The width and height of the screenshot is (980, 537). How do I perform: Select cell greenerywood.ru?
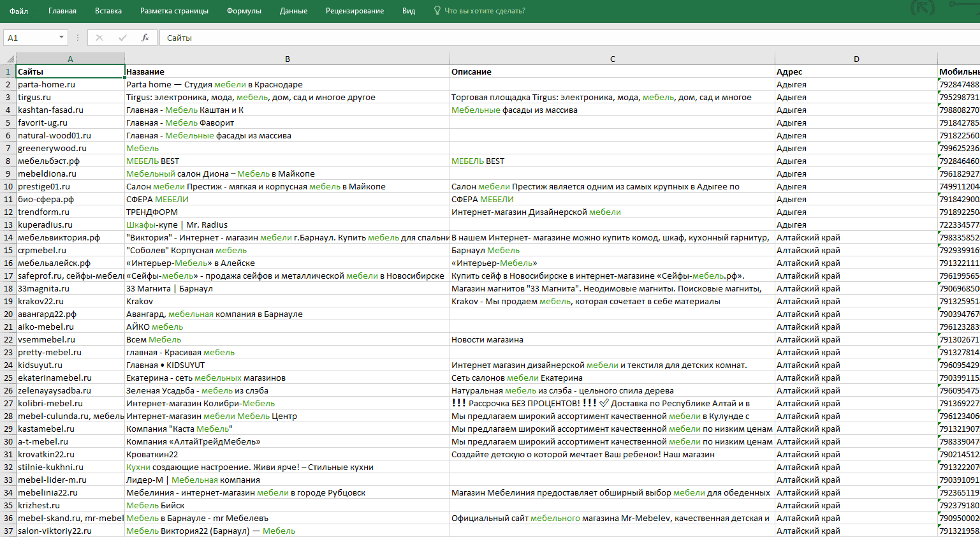pyautogui.click(x=70, y=148)
